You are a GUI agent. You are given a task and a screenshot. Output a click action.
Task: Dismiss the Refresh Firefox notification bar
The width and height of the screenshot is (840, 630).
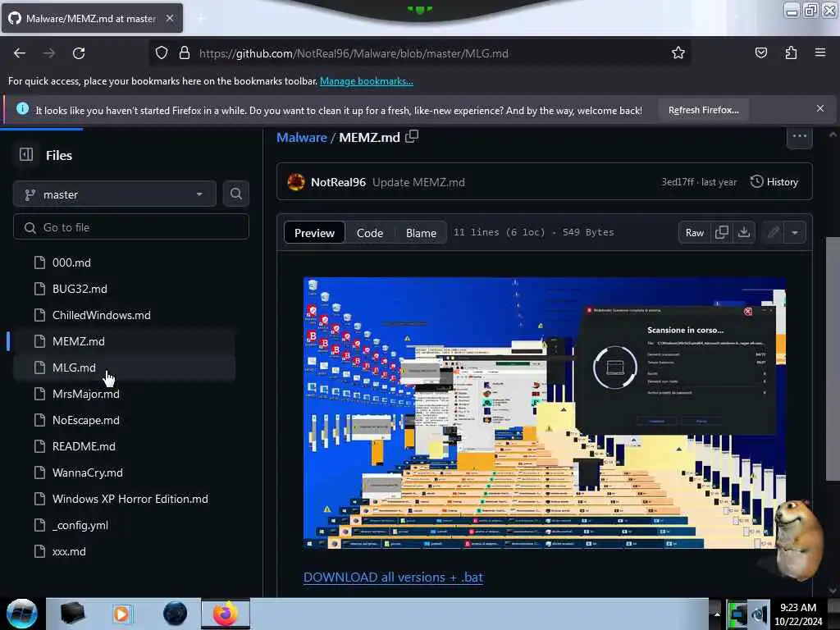tap(820, 109)
